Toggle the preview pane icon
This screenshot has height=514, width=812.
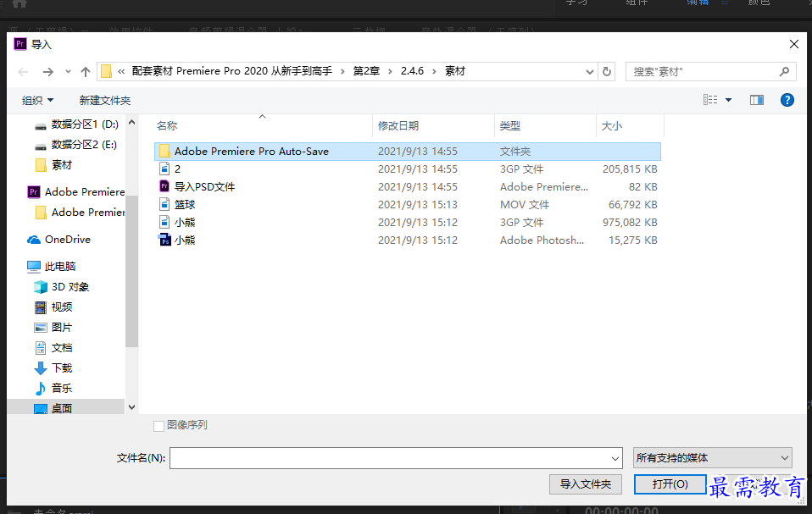(x=757, y=100)
